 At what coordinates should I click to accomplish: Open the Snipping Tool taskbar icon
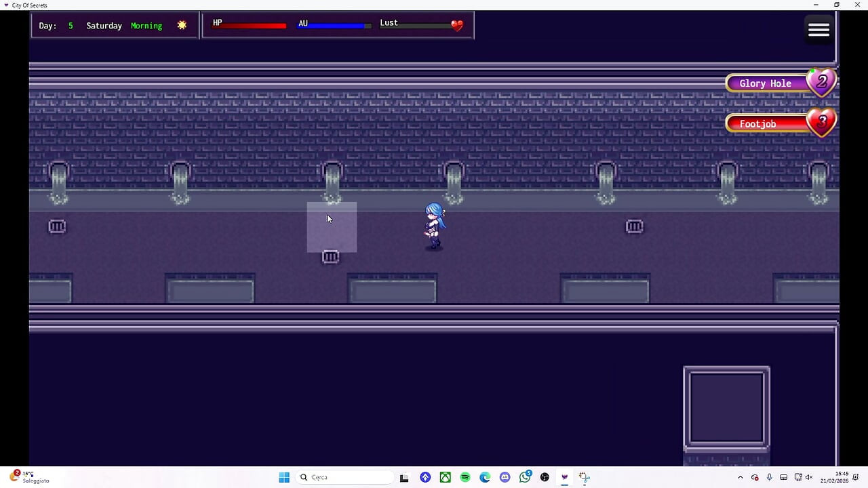[585, 477]
